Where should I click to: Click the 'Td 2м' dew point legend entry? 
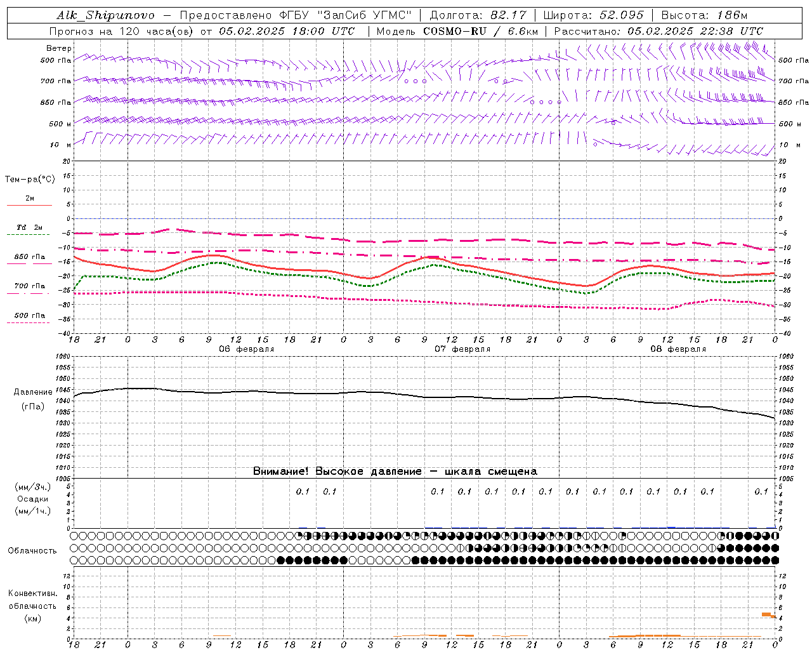(30, 227)
